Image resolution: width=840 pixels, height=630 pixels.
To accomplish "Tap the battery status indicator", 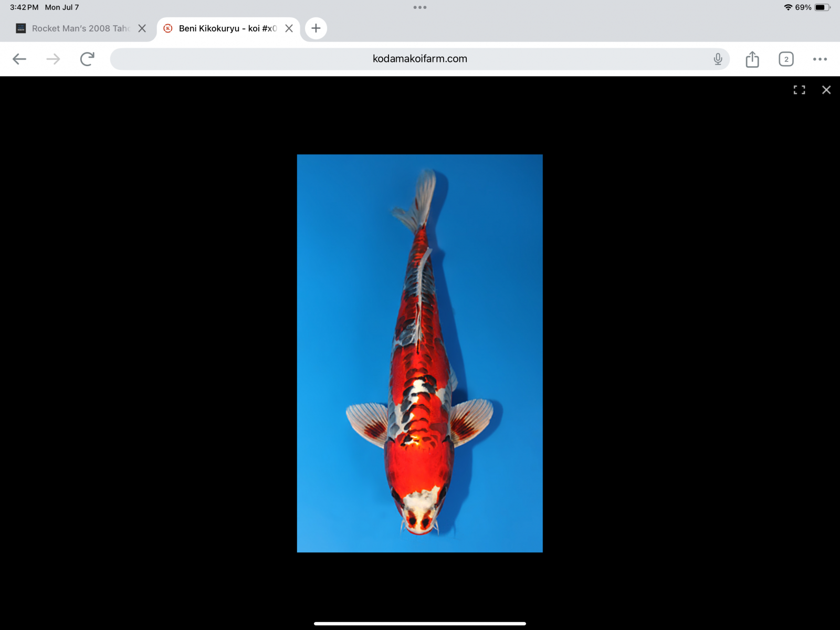I will 823,7.
